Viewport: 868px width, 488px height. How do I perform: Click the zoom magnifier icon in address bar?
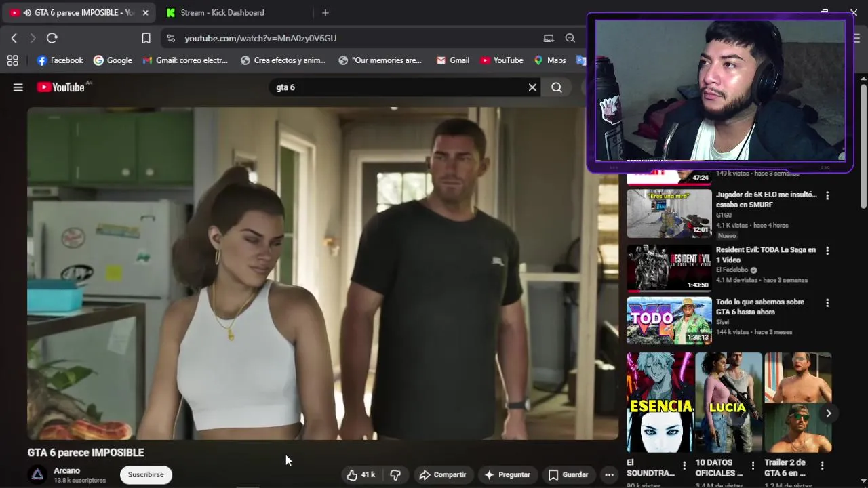(x=570, y=38)
